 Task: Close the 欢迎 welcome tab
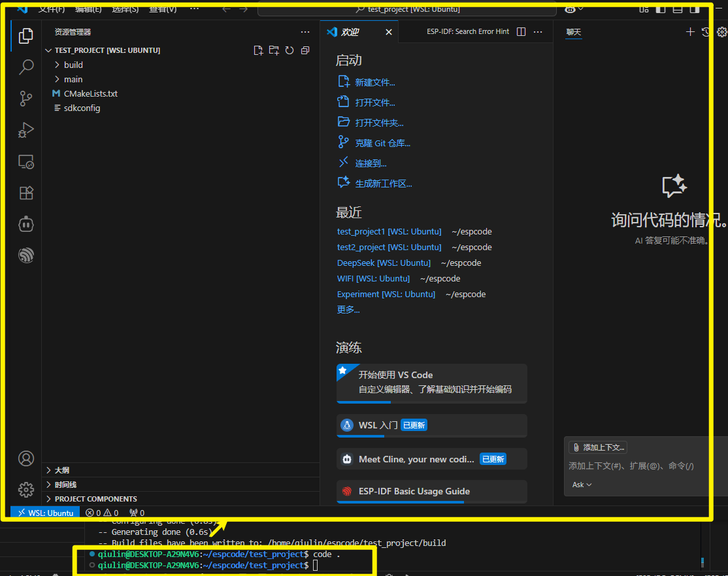[389, 32]
